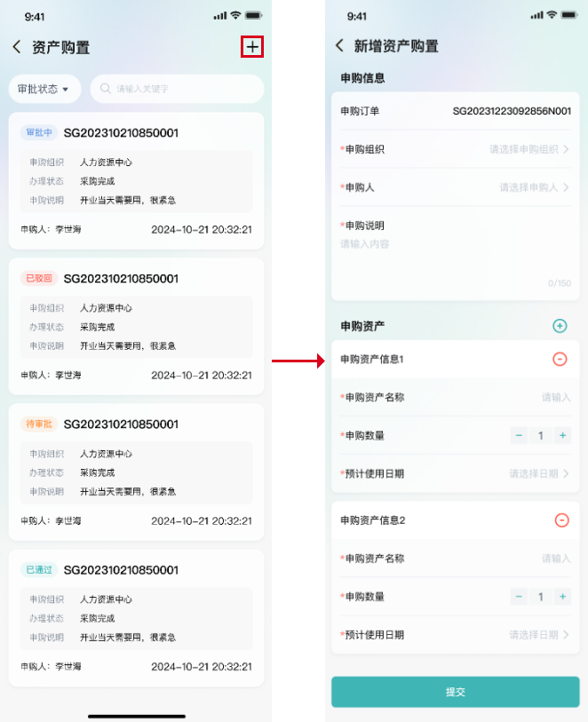
Task: Pick 预计使用日期 for asset info 2
Action: tap(539, 635)
